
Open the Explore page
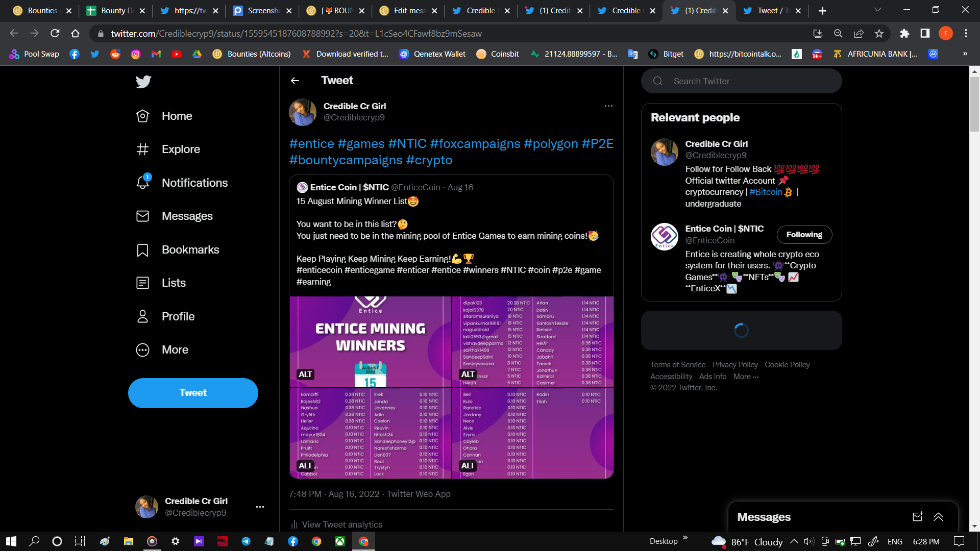[168, 149]
